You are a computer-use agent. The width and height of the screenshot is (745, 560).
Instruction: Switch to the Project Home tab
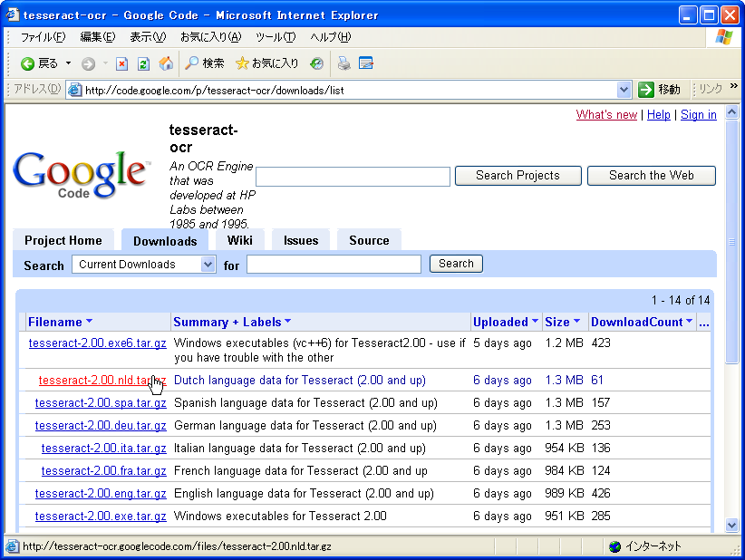coord(63,240)
